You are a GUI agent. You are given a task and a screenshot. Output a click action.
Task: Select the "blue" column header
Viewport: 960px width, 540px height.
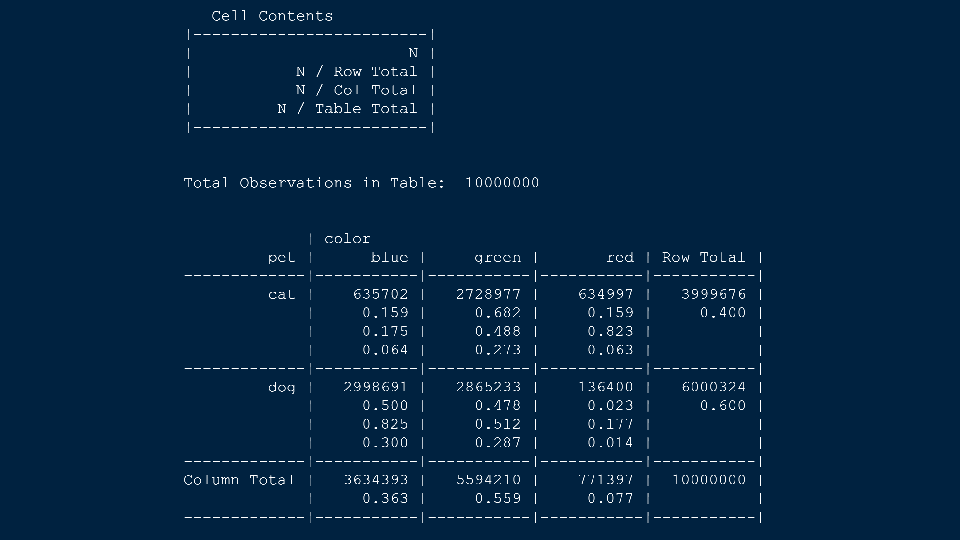389,258
